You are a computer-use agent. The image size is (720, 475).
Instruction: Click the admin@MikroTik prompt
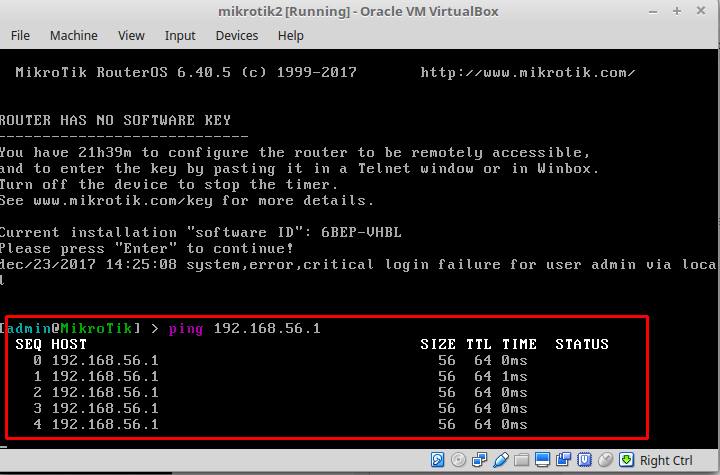[x=70, y=328]
